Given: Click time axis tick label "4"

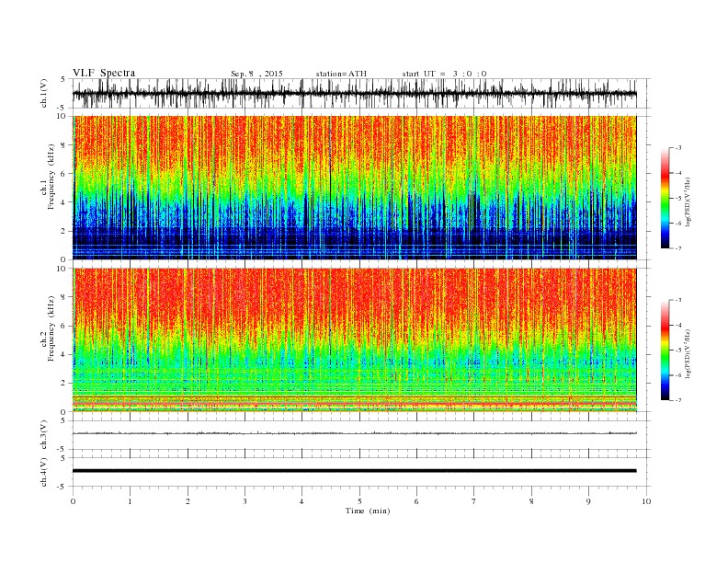Looking at the screenshot, I should (x=301, y=501).
